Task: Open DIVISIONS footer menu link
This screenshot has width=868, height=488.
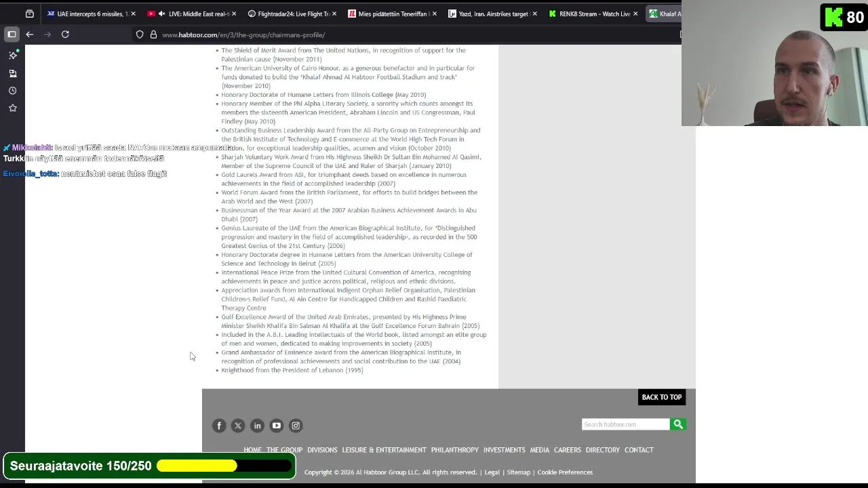Action: pos(322,450)
